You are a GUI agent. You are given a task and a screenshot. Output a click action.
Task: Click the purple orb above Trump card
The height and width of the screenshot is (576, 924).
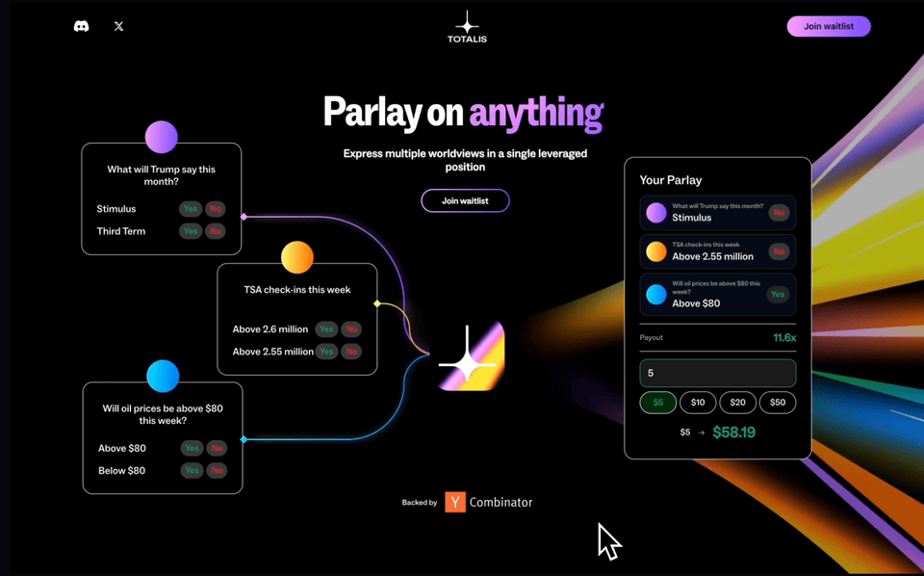pyautogui.click(x=162, y=138)
